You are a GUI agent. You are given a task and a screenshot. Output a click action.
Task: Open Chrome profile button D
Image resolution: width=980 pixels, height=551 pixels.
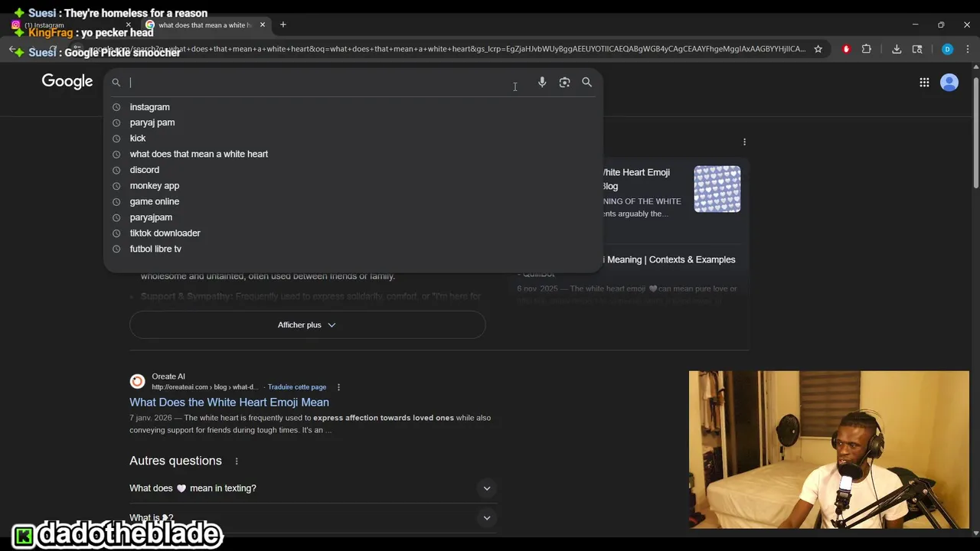(947, 49)
